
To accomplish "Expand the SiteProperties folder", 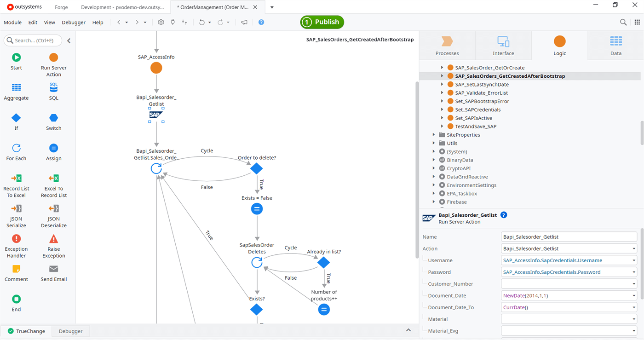I will [434, 135].
